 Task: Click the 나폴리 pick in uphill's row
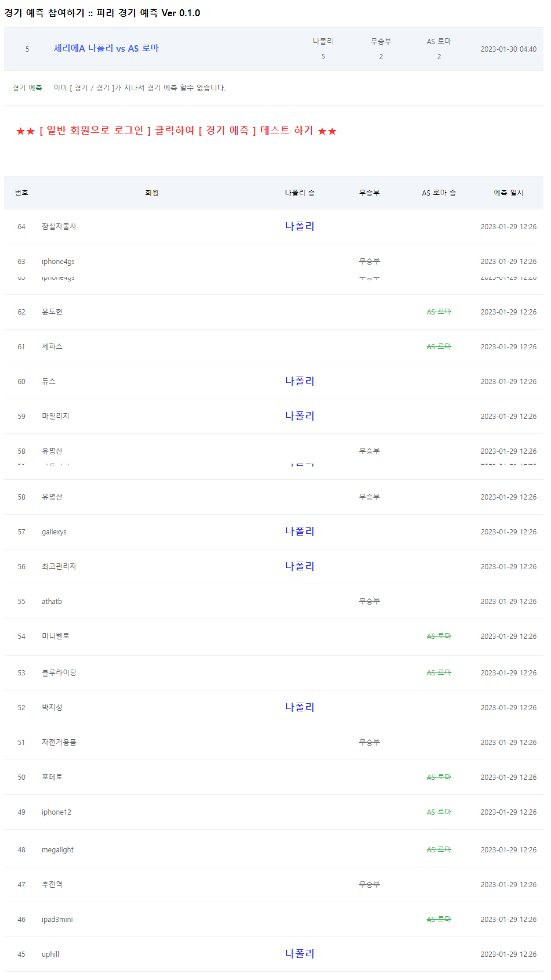coord(299,954)
